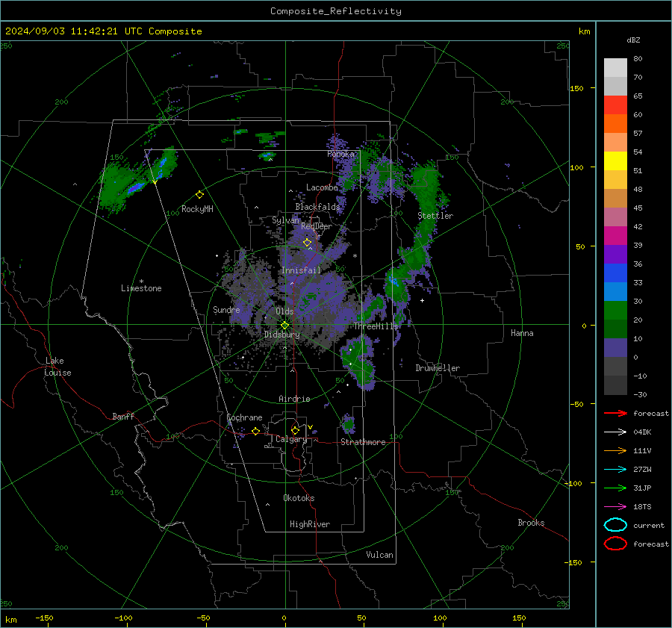
Task: Click the Banff label on the map
Action: click(123, 416)
